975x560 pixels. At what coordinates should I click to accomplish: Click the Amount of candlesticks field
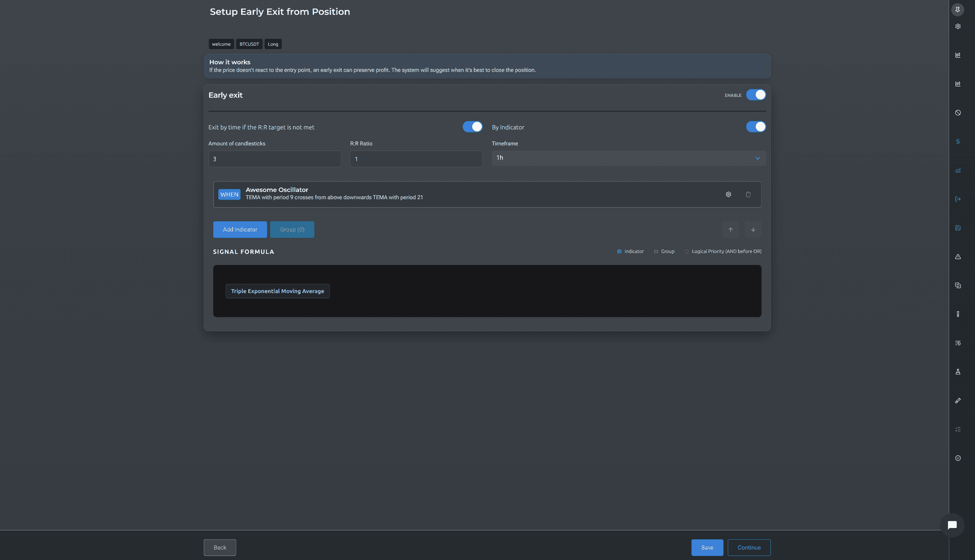274,159
